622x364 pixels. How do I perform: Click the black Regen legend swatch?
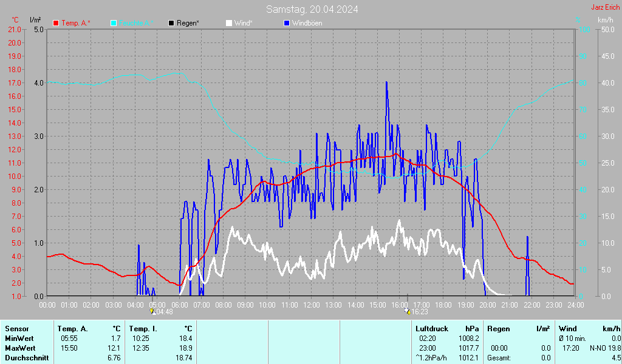coord(171,23)
